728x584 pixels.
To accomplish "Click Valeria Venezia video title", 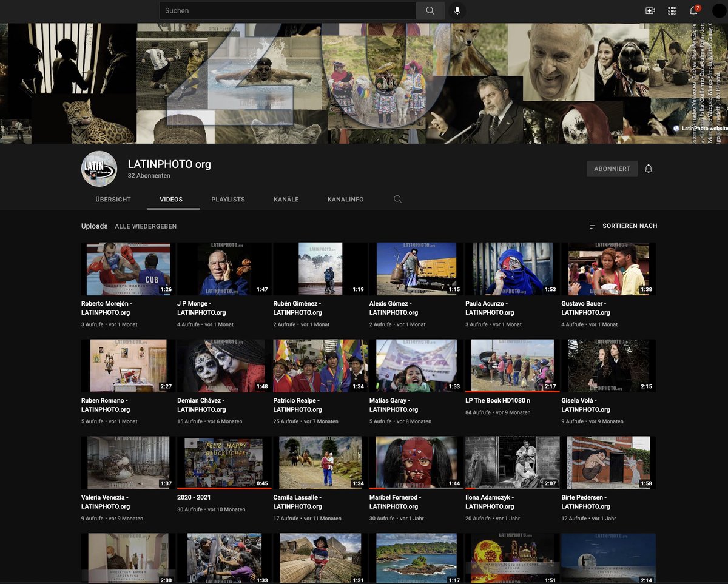I will click(106, 502).
